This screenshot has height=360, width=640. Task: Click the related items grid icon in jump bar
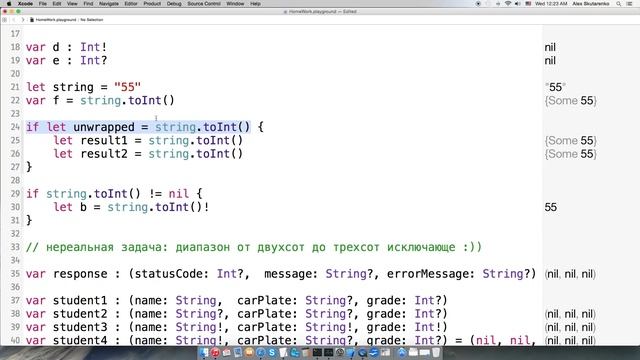point(5,20)
